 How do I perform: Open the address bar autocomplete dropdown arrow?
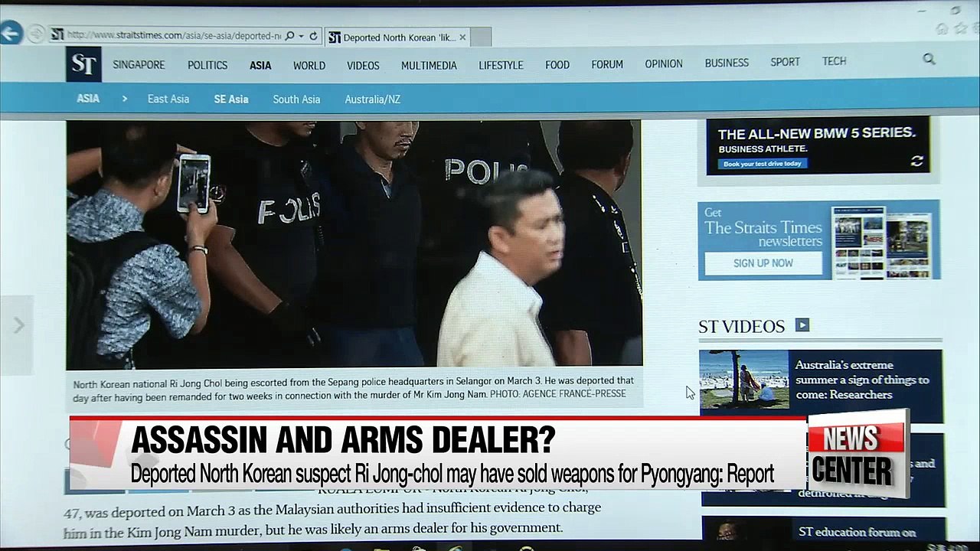click(302, 36)
